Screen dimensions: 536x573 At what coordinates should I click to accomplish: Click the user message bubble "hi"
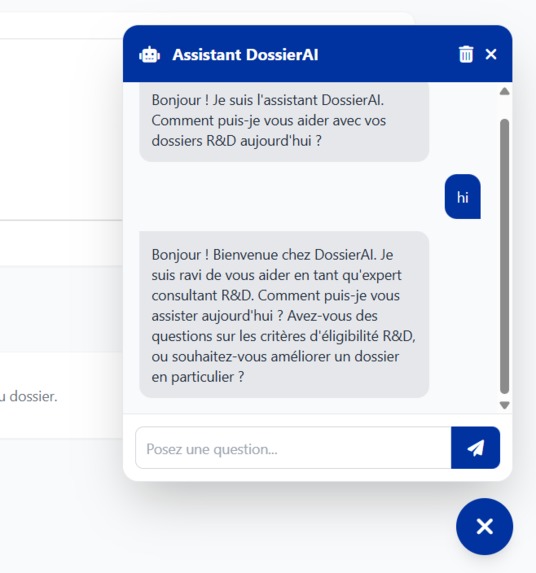tap(463, 197)
